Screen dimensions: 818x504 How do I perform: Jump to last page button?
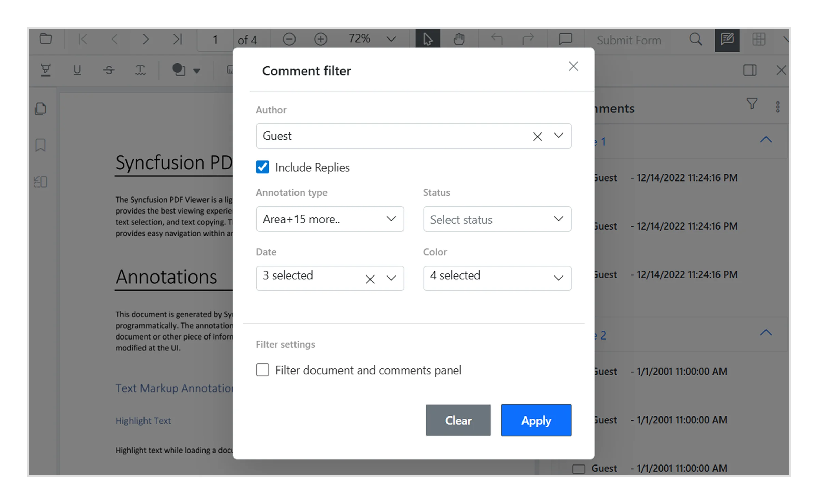click(x=177, y=39)
